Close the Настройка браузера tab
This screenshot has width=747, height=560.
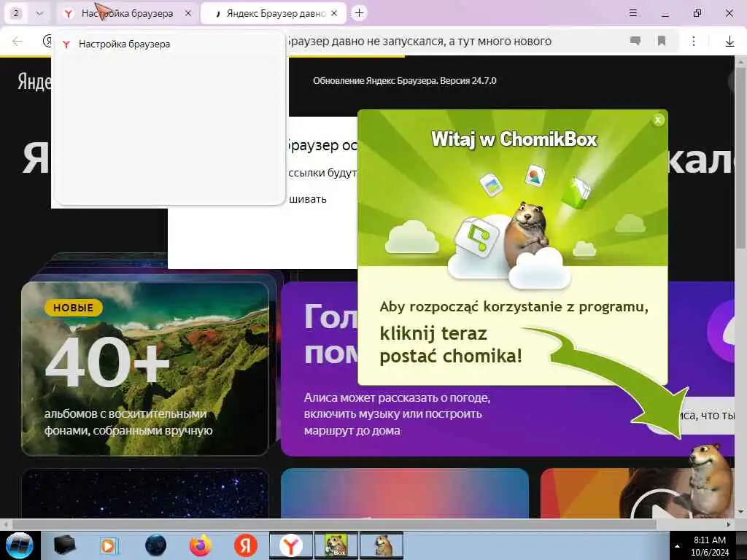188,13
